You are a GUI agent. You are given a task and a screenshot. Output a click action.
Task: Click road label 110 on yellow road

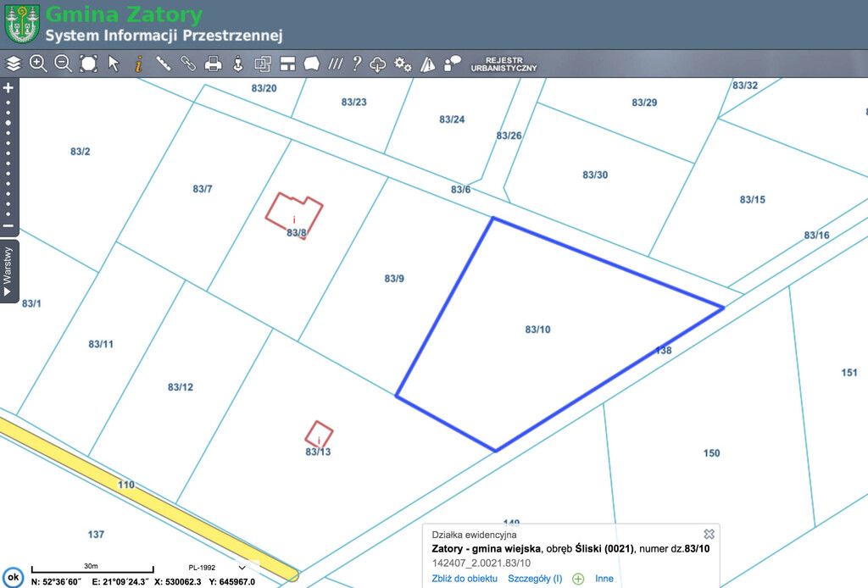(x=126, y=485)
